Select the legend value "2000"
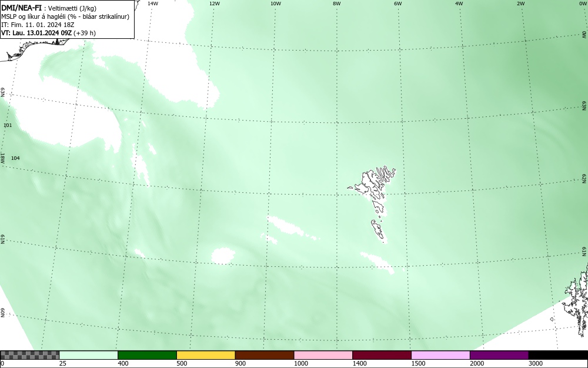The height and width of the screenshot is (368, 588). point(477,363)
